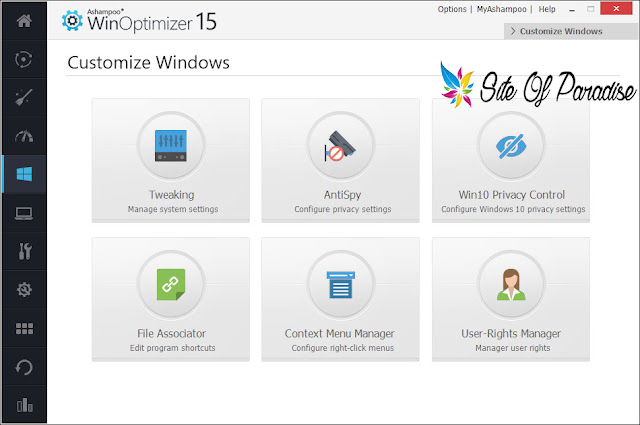
Task: Open the bar chart statistics sidebar icon
Action: tap(24, 405)
